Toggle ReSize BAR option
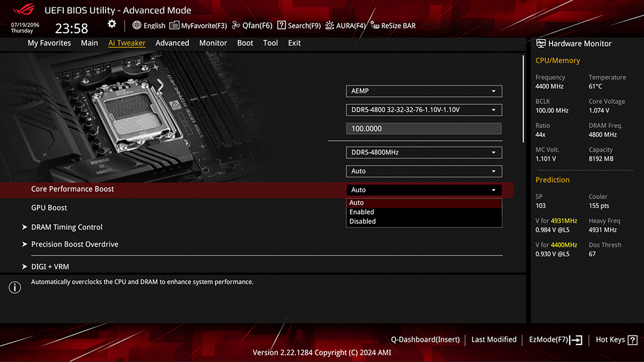Viewport: 644px width, 362px height. (393, 26)
